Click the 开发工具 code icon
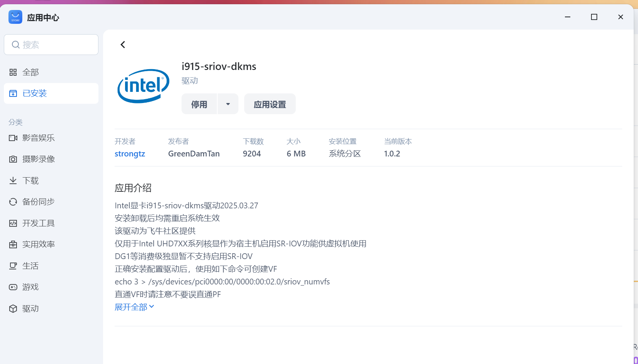 pos(13,223)
